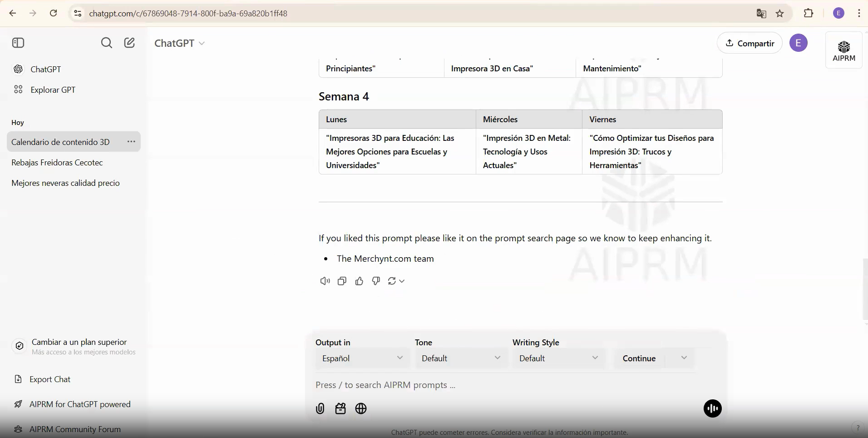Open the Output in Español dropdown
The width and height of the screenshot is (868, 438).
[362, 358]
